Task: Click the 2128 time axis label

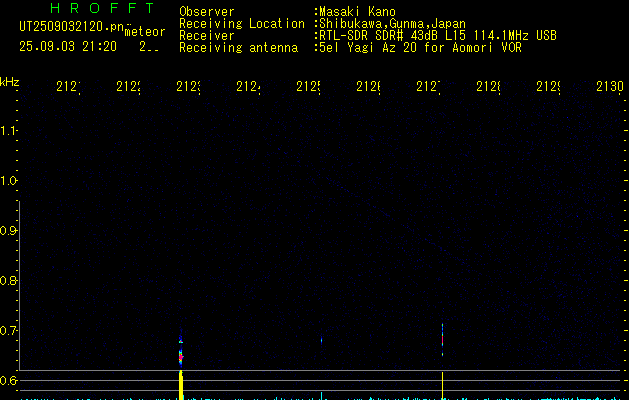Action: (x=489, y=87)
